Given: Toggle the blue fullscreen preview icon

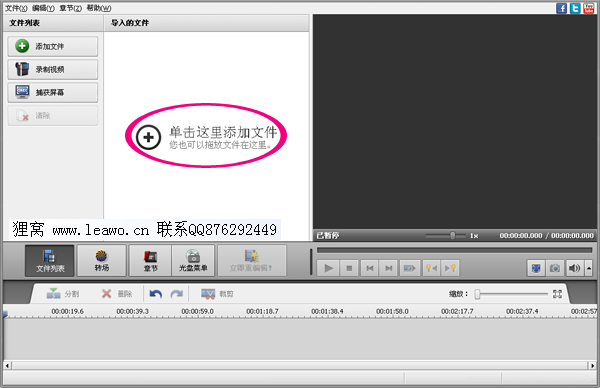Looking at the screenshot, I should pyautogui.click(x=536, y=268).
